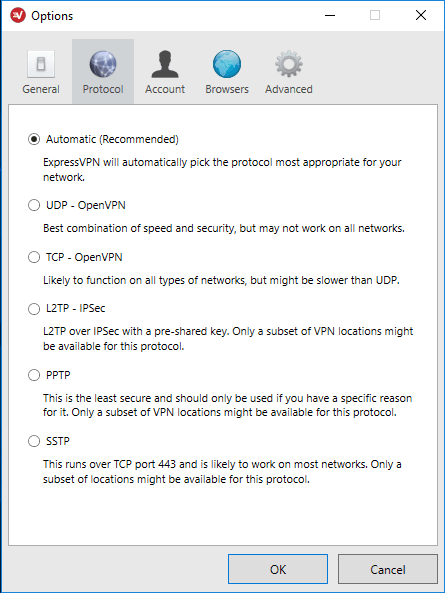Image resolution: width=445 pixels, height=593 pixels.
Task: Open the Account person silhouette icon
Action: (165, 64)
